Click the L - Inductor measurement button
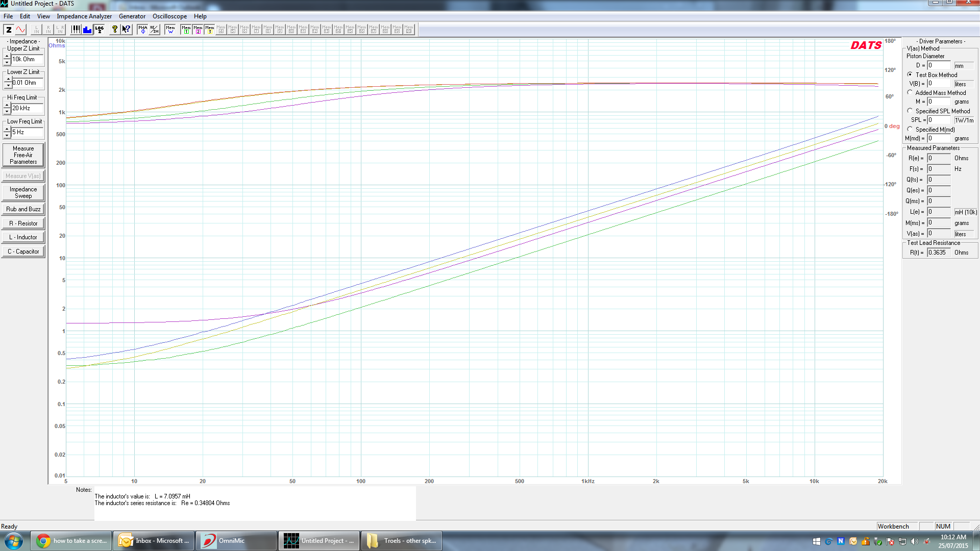Screen dimensions: 980x551 [x=23, y=237]
